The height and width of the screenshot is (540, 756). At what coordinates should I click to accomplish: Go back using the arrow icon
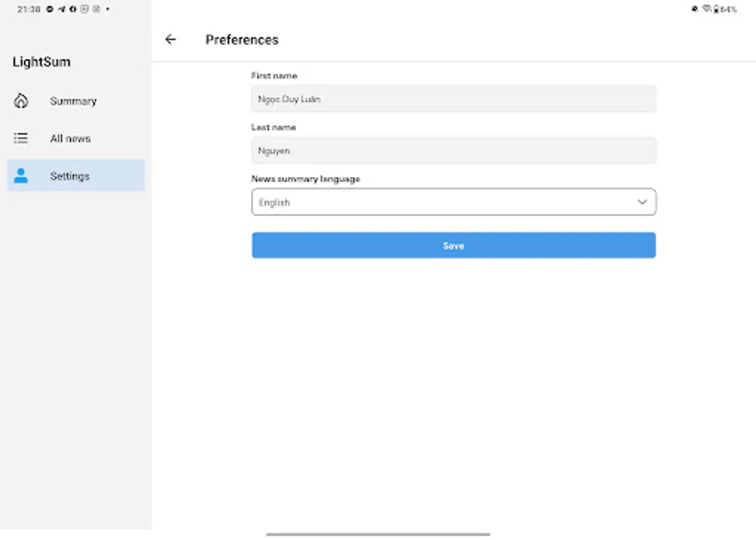pyautogui.click(x=171, y=40)
